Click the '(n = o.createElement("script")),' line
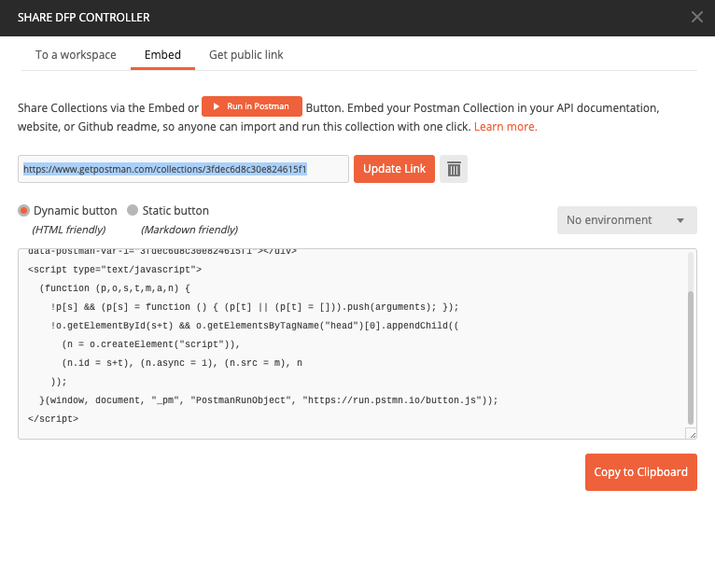This screenshot has width=715, height=588. pos(151,344)
